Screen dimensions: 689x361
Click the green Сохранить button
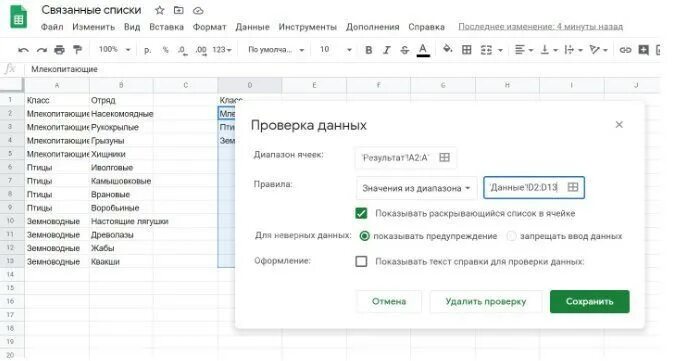click(x=589, y=302)
